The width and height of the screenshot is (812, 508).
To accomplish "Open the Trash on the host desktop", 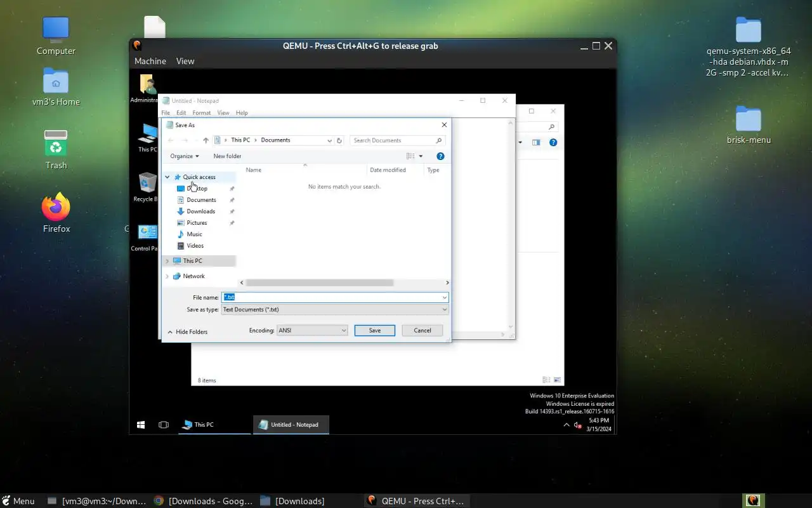I will coord(56,150).
